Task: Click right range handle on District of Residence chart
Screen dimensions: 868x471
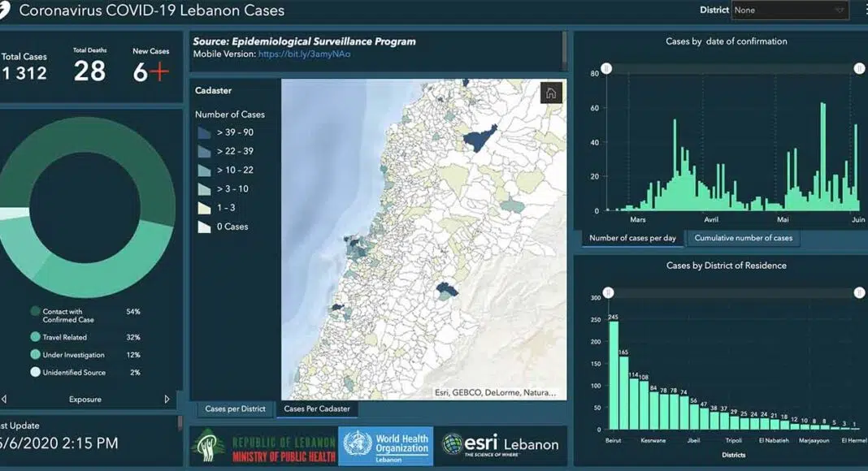Action: tap(859, 293)
